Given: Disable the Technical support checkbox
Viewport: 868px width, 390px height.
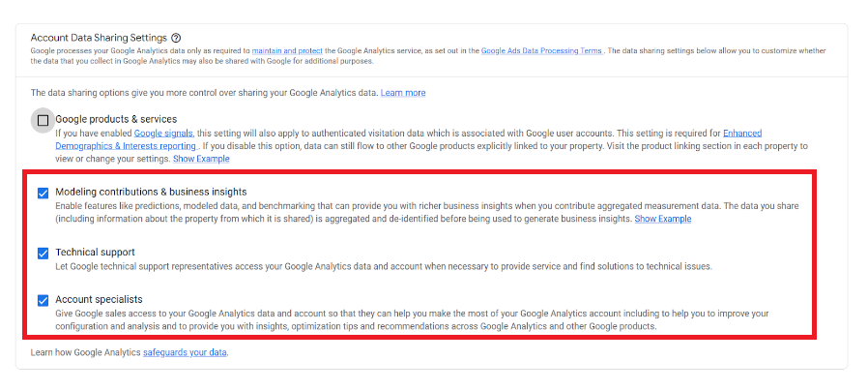Looking at the screenshot, I should [43, 254].
